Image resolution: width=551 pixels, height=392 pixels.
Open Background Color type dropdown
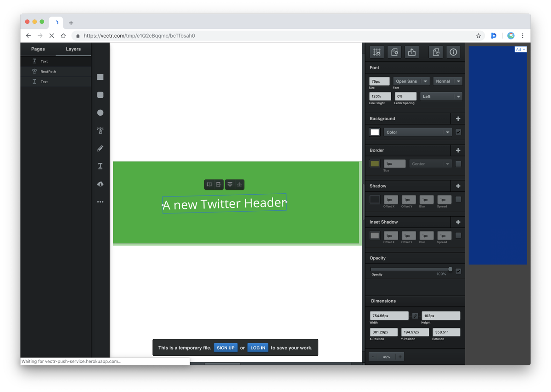(x=418, y=132)
